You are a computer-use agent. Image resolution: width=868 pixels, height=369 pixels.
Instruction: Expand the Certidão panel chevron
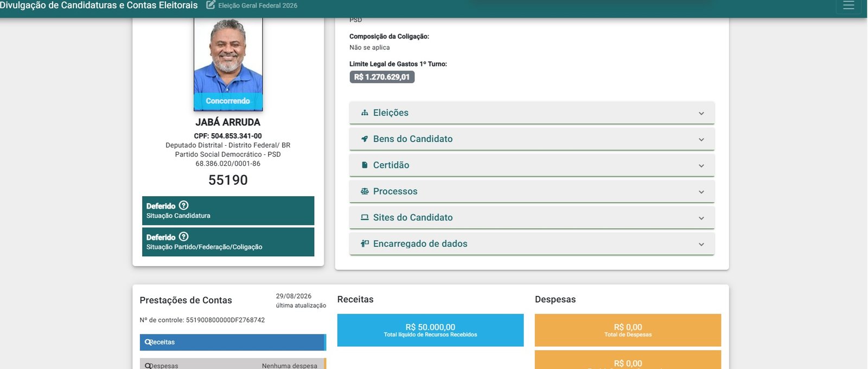(x=701, y=166)
